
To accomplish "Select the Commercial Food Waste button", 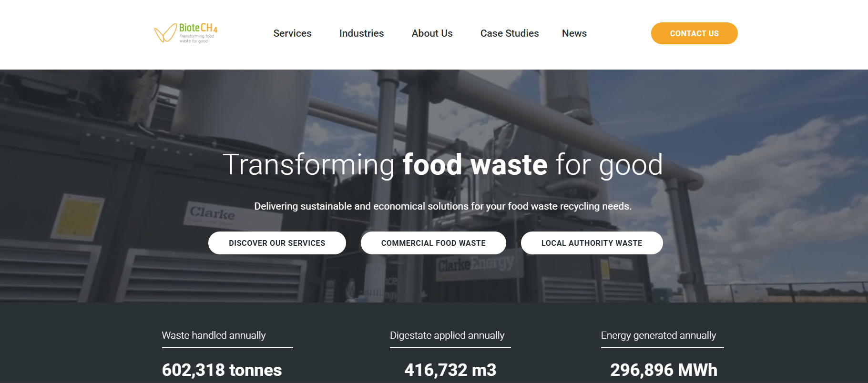I will [x=433, y=243].
